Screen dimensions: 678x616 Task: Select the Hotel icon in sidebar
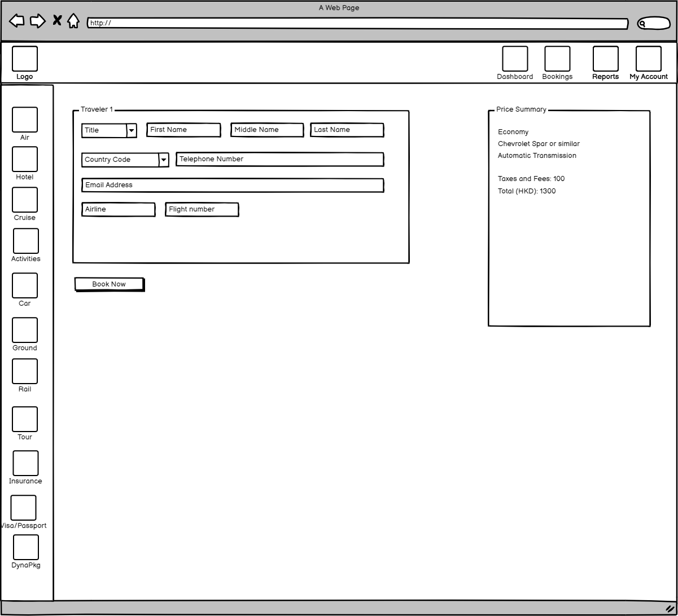(25, 159)
